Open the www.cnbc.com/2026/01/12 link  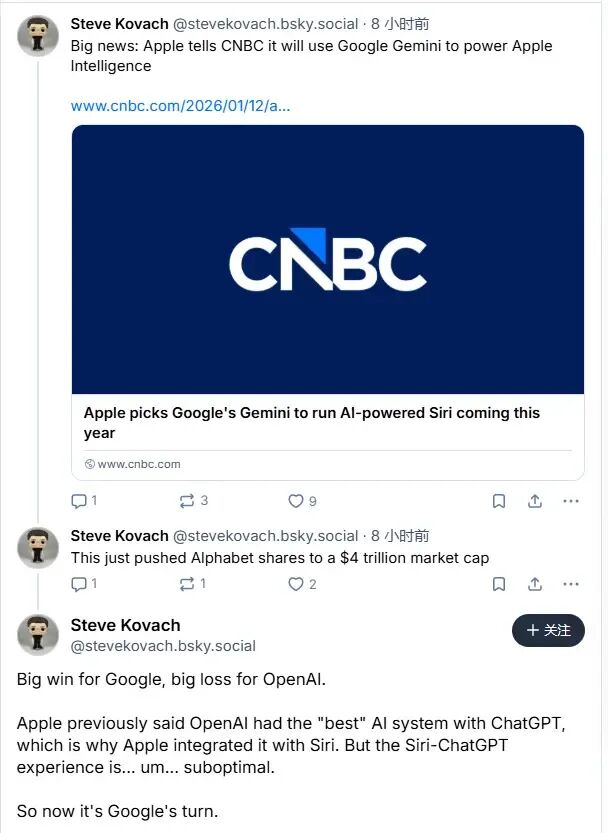pyautogui.click(x=180, y=105)
